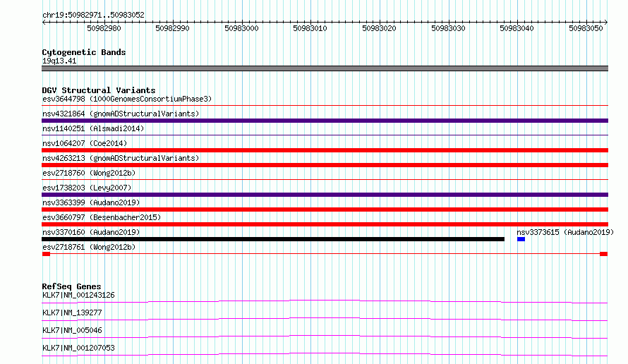The image size is (628, 364).
Task: Click the black bar under nsv3370160
Action: (273, 239)
